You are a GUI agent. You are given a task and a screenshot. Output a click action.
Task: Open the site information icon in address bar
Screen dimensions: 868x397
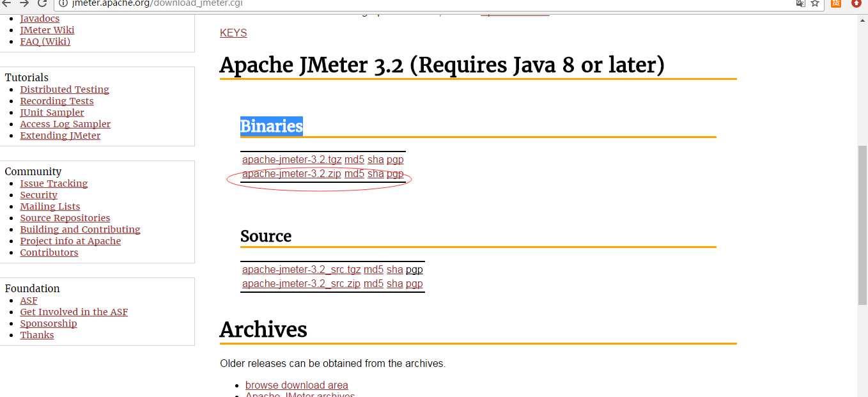[x=63, y=3]
